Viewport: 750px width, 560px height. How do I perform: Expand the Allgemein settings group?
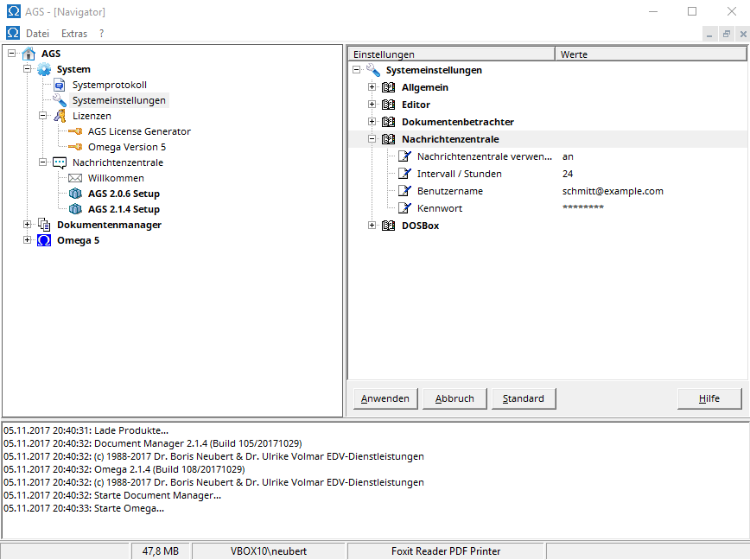pos(372,87)
